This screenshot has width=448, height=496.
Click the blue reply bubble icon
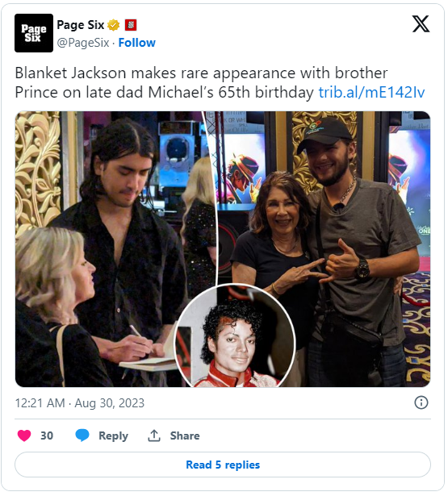(x=82, y=436)
